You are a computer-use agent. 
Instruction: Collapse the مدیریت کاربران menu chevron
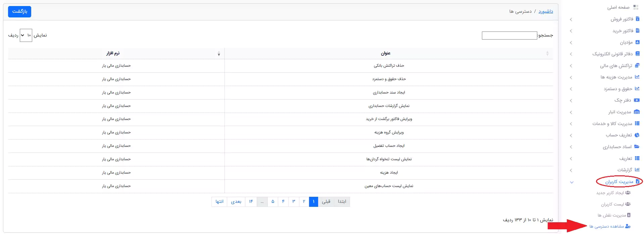pyautogui.click(x=572, y=182)
